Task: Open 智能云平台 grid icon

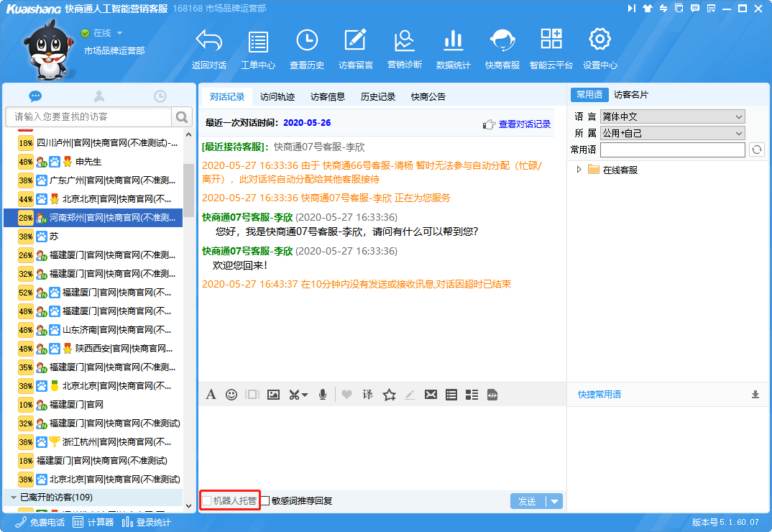Action: click(551, 38)
